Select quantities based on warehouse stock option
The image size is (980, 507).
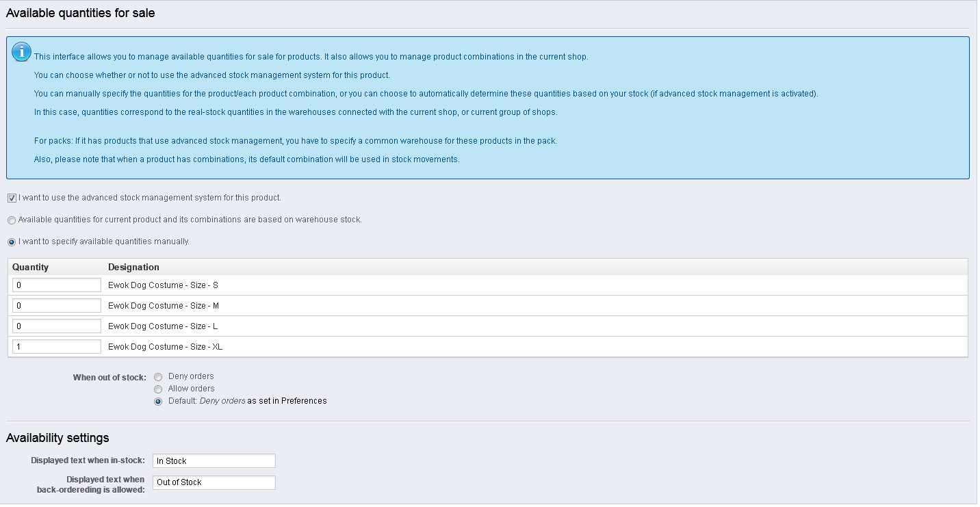[x=12, y=220]
